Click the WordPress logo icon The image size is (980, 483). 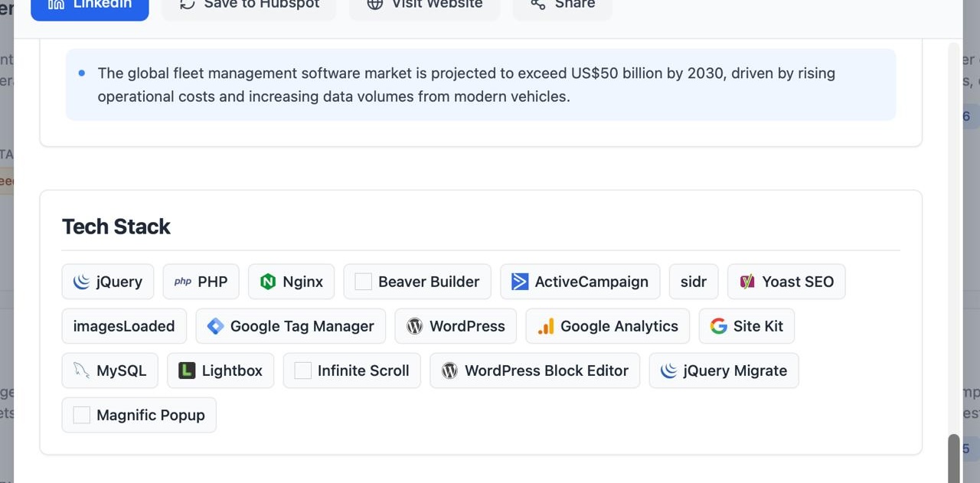pyautogui.click(x=414, y=325)
